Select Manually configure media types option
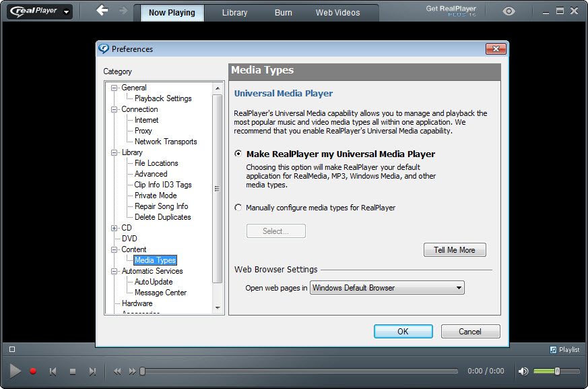The height and width of the screenshot is (389, 588). (x=238, y=207)
